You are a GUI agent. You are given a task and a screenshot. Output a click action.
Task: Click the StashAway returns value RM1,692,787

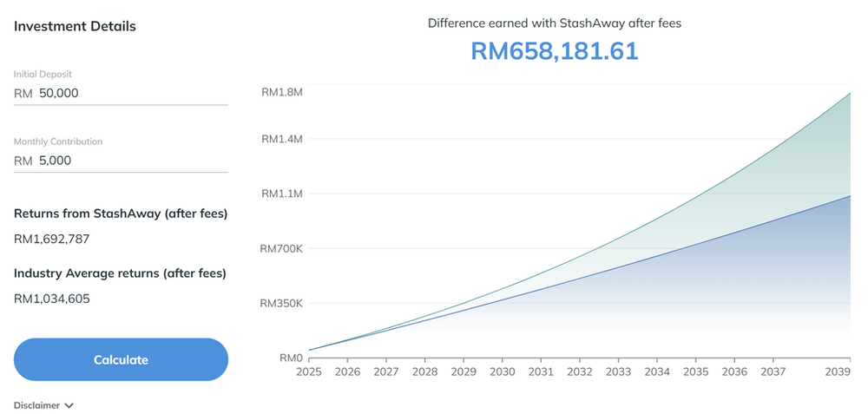point(52,239)
